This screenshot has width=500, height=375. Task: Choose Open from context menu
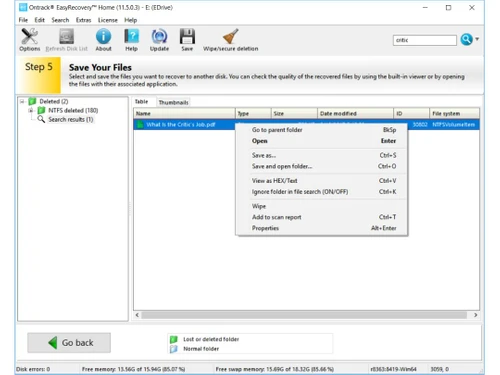tap(322, 141)
